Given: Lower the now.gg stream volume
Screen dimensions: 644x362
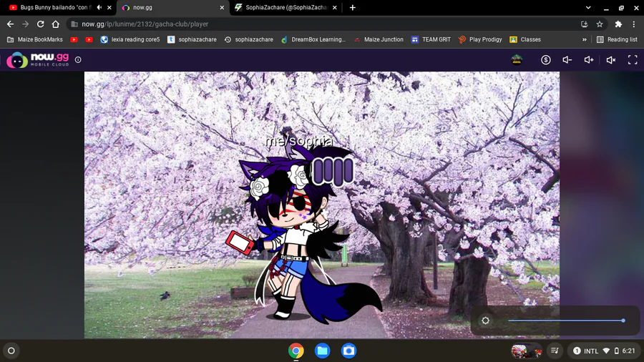Looking at the screenshot, I should [567, 60].
